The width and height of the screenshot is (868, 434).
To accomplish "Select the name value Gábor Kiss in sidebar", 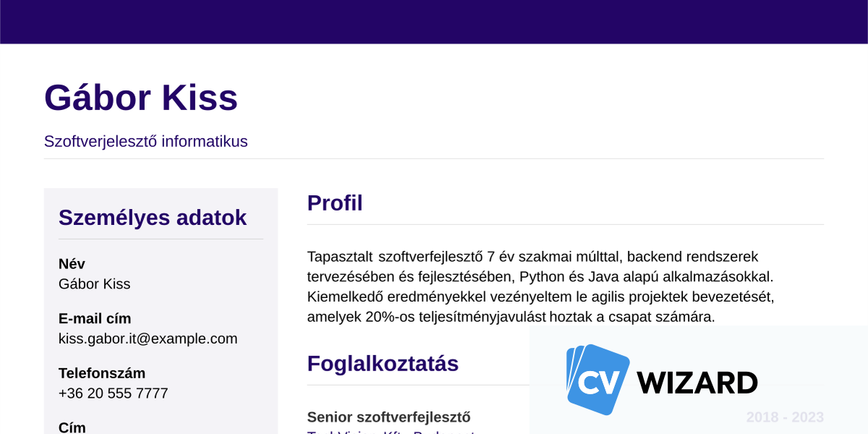I will coord(95,284).
